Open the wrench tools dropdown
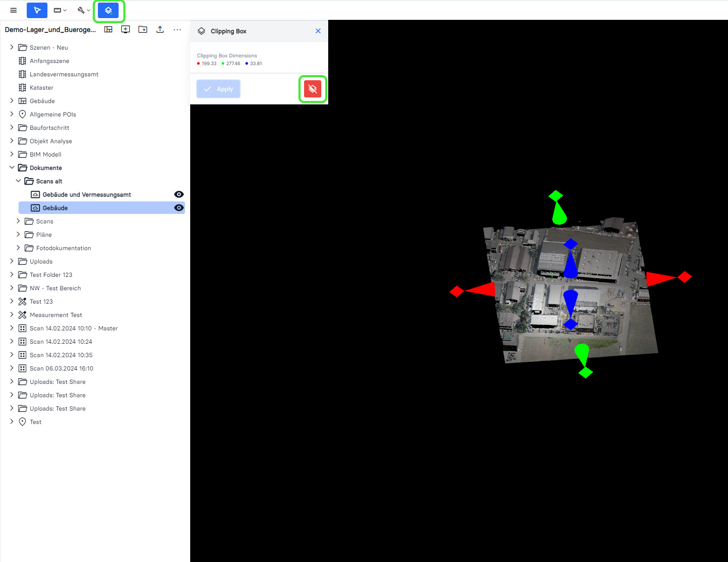This screenshot has height=562, width=728. [84, 10]
